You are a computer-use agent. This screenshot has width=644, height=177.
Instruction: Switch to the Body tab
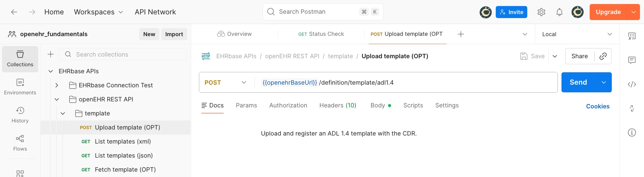point(381,105)
